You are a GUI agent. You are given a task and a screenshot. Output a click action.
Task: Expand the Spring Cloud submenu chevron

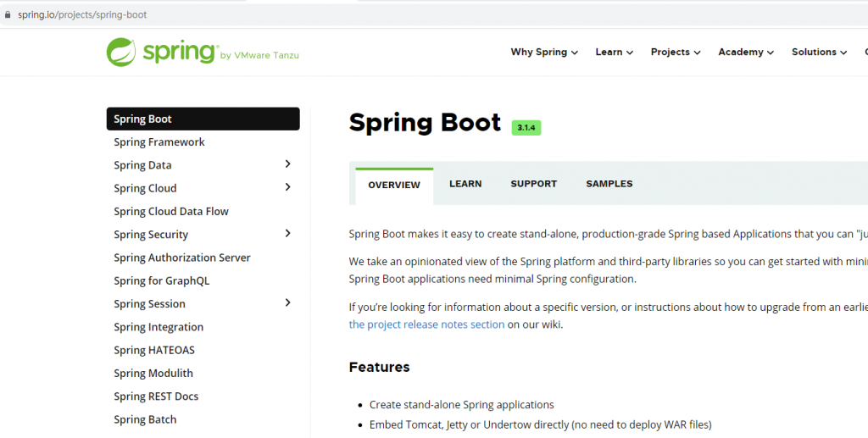[x=287, y=187]
